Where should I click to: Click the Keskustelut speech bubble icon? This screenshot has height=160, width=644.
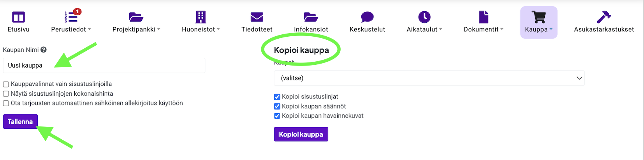point(367,17)
